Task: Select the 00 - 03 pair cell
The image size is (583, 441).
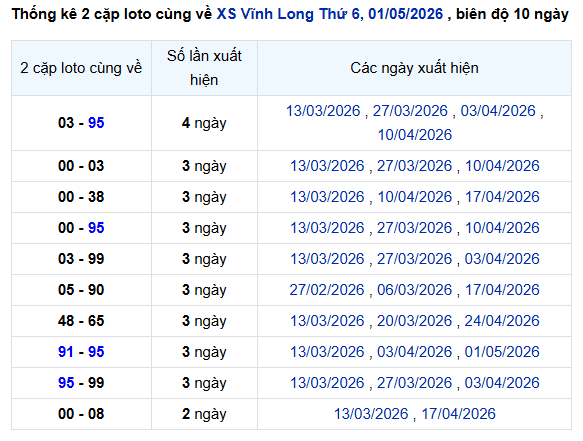Action: click(81, 166)
